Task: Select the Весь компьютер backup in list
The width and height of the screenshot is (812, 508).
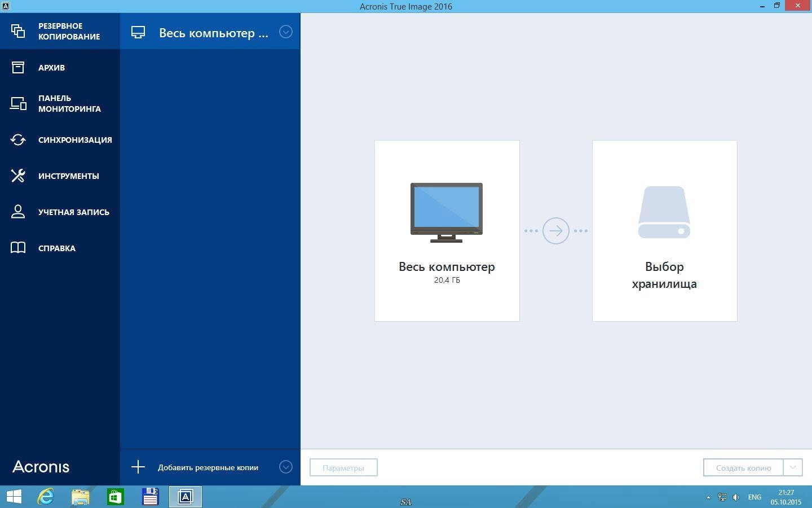Action: [x=210, y=32]
